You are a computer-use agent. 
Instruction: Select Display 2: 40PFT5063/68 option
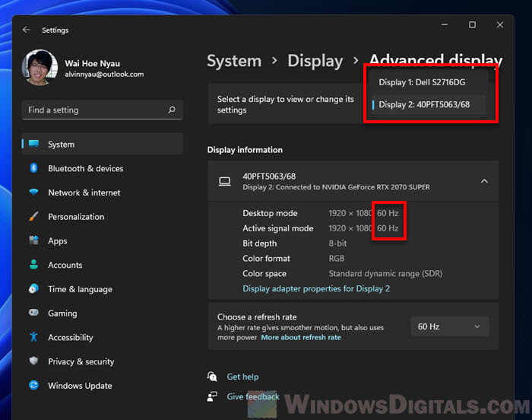tap(429, 105)
